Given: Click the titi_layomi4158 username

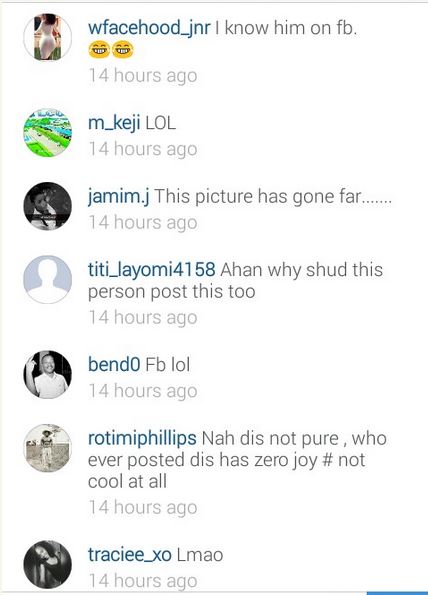Looking at the screenshot, I should pos(152,270).
